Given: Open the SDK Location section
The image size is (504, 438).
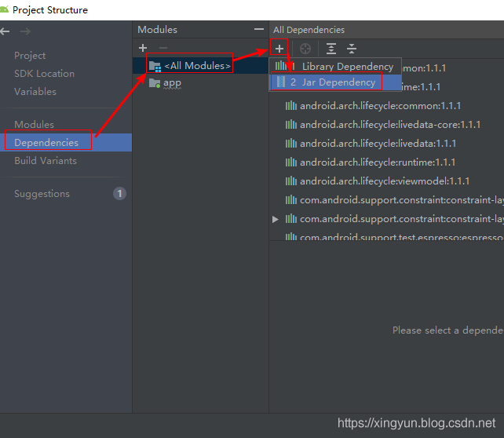Looking at the screenshot, I should tap(44, 74).
